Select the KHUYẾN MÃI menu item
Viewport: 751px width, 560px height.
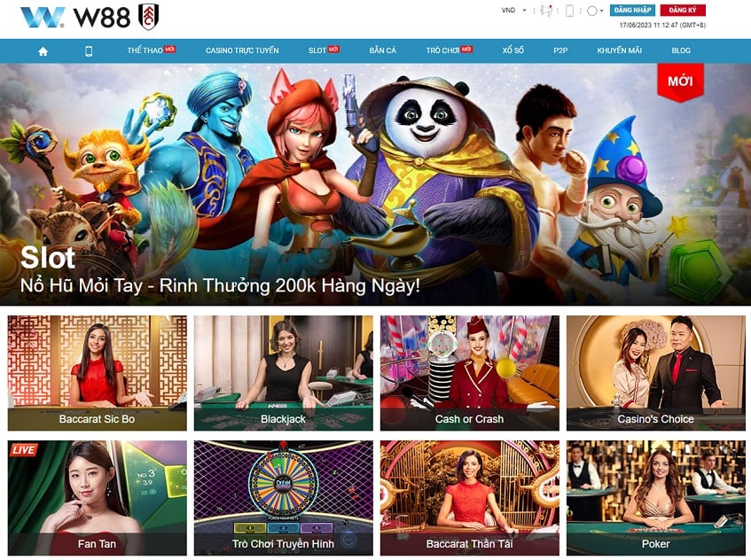[x=619, y=51]
